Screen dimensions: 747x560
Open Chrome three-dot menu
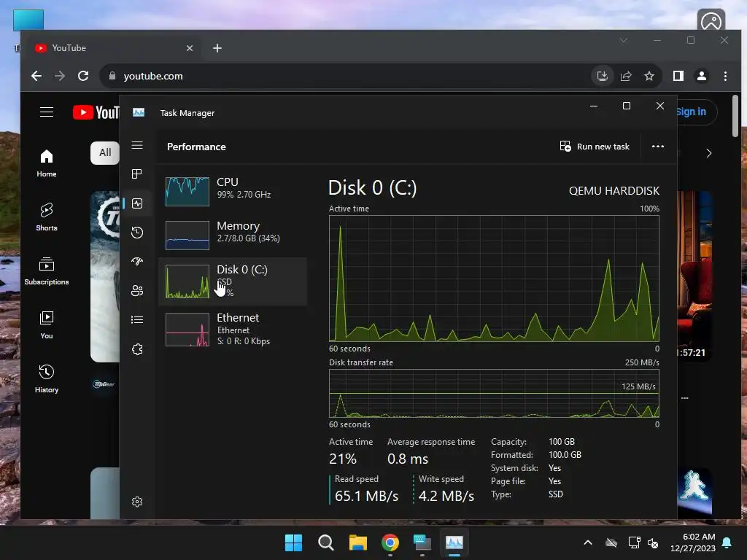point(725,76)
